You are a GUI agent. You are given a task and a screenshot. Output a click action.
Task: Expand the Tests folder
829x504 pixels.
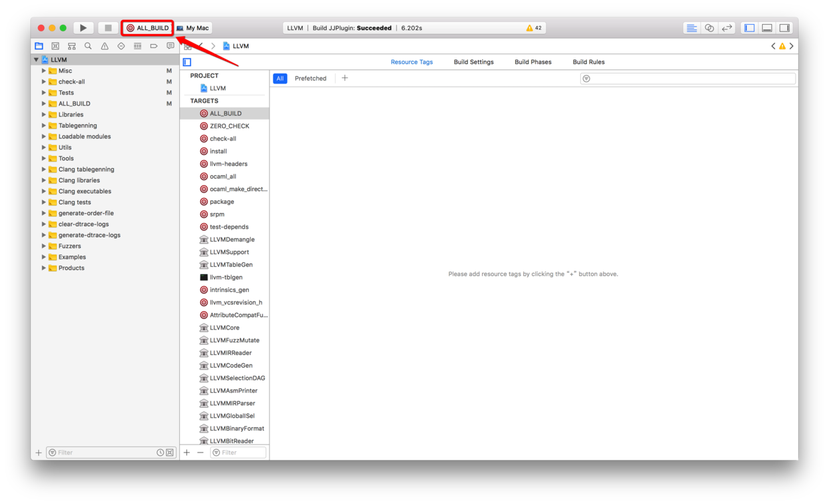coord(44,93)
